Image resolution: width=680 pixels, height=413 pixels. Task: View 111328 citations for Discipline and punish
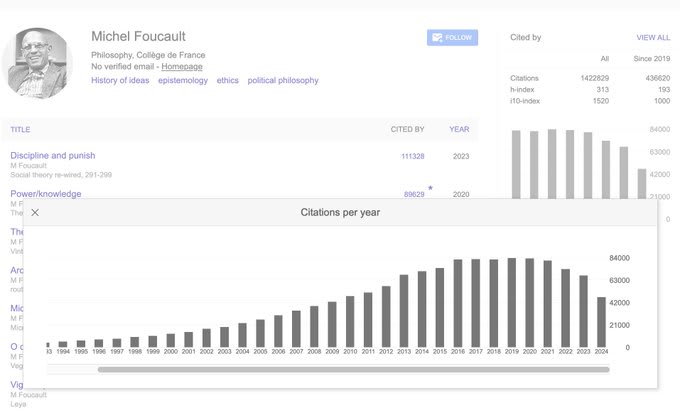[412, 156]
